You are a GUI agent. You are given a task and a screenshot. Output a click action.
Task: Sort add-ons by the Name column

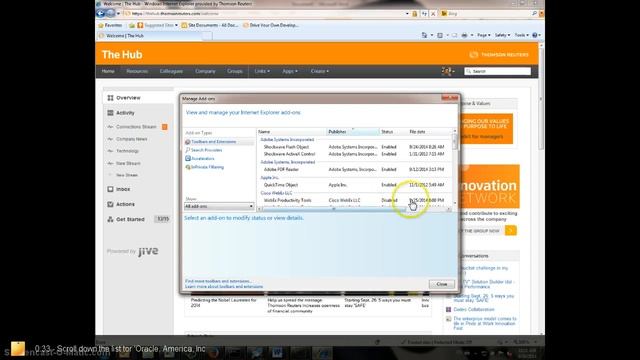[x=291, y=132]
